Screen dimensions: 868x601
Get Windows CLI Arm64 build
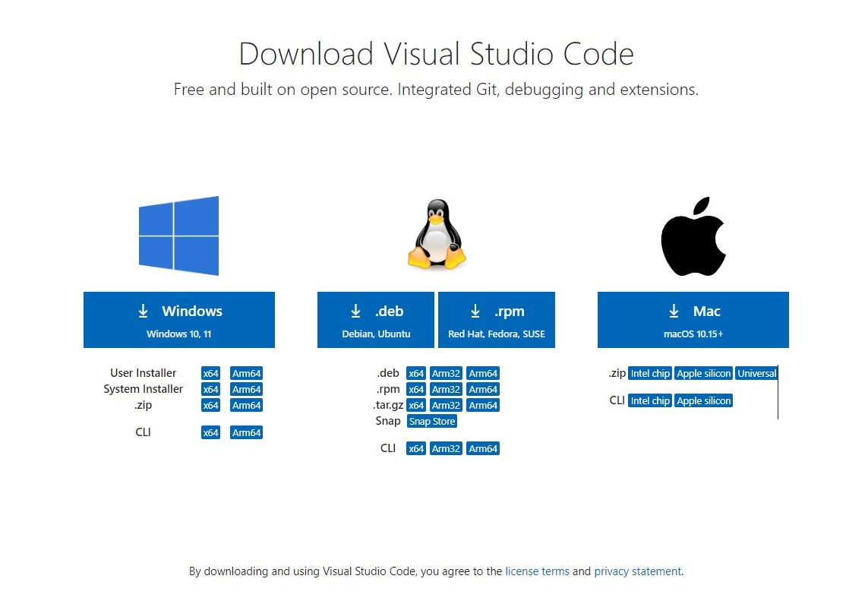pyautogui.click(x=246, y=432)
